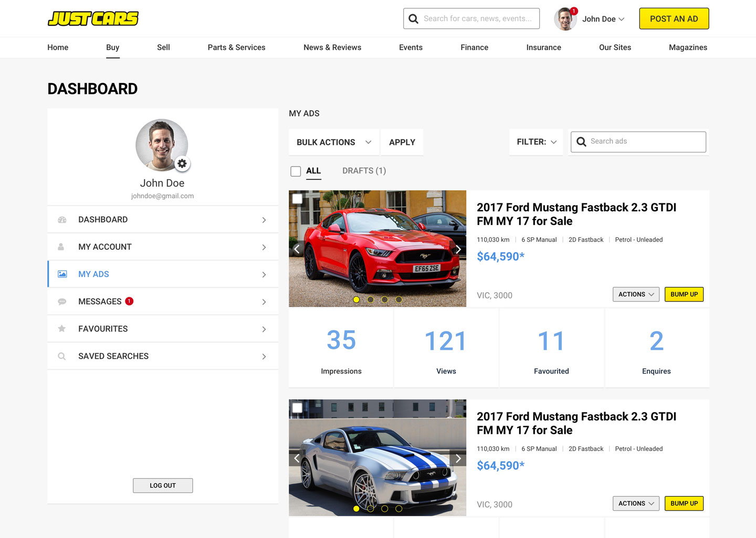
Task: Select first carousel dot on red Mustang photo
Action: [x=356, y=299]
